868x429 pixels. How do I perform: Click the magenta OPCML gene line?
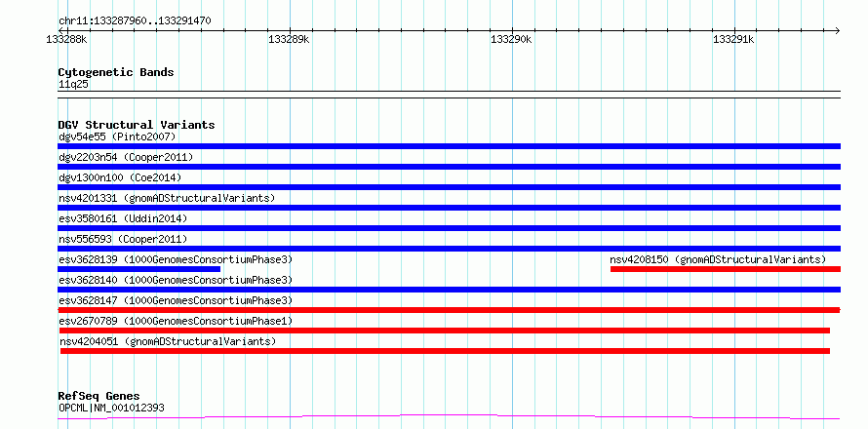click(449, 416)
